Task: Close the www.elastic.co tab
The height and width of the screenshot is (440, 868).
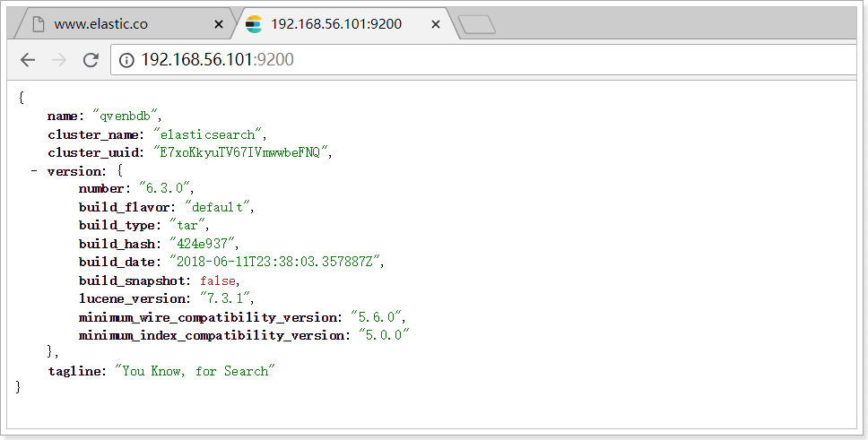Action: [x=219, y=24]
